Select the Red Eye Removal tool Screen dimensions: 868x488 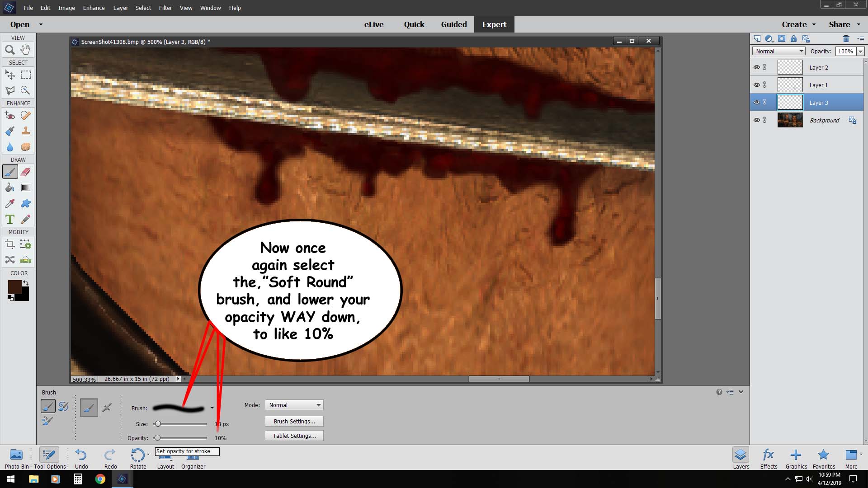(x=10, y=116)
